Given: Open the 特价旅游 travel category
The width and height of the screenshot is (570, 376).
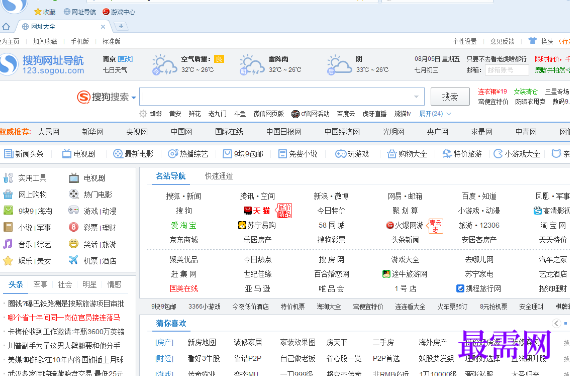Looking at the screenshot, I should pyautogui.click(x=462, y=154).
